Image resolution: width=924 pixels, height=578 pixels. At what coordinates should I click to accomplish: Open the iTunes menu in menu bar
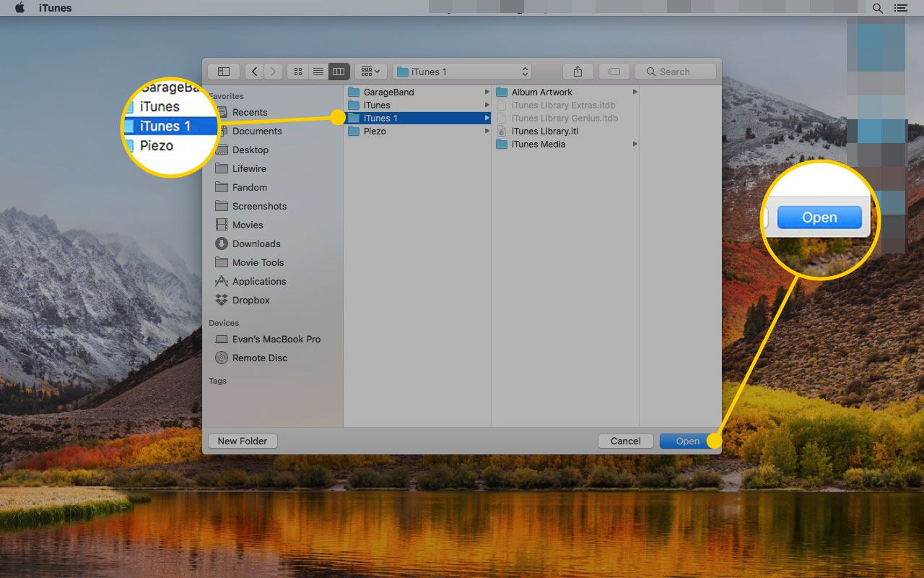(56, 8)
